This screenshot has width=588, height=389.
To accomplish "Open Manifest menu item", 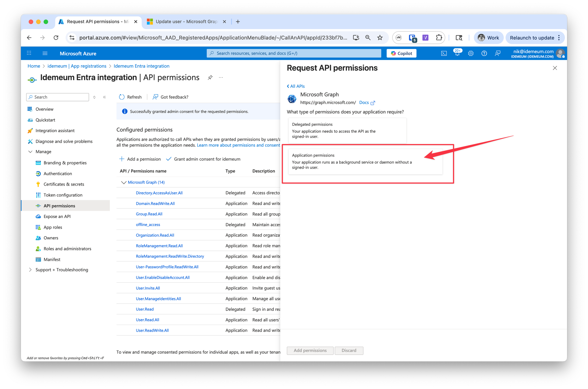I will click(52, 259).
